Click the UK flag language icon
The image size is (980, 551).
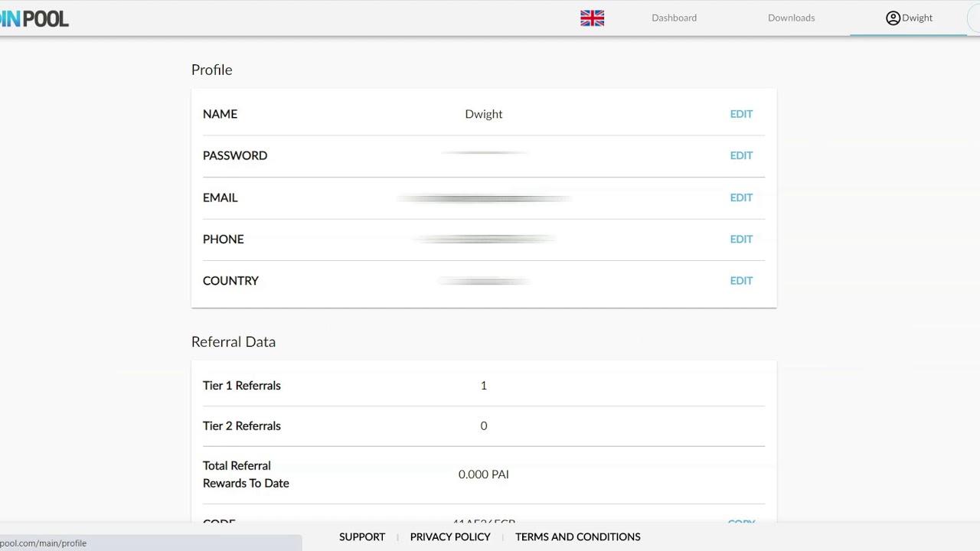(592, 18)
